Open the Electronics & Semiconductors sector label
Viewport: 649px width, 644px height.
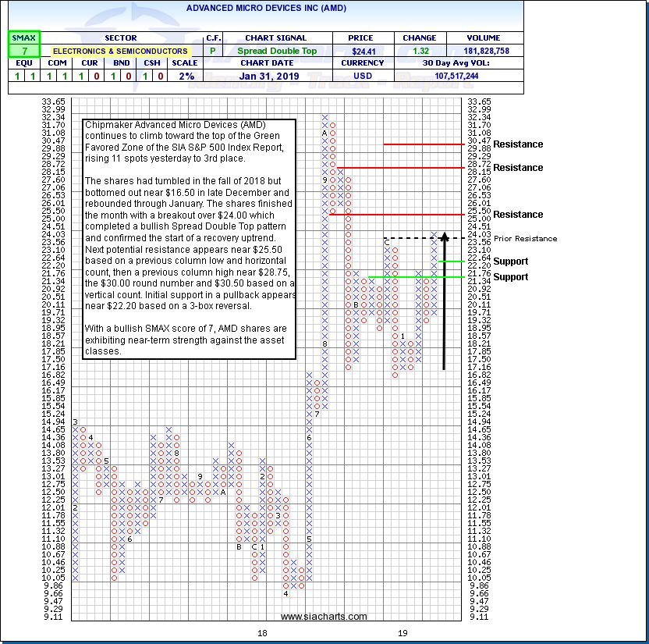120,51
